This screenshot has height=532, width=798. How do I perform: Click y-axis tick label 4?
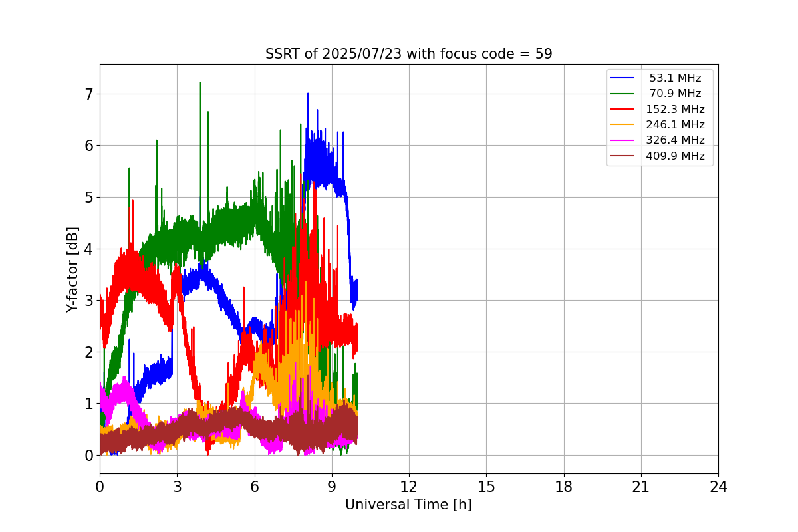coord(88,249)
